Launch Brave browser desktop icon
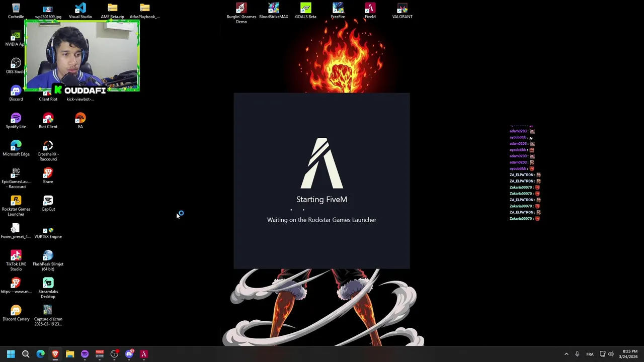 click(48, 176)
